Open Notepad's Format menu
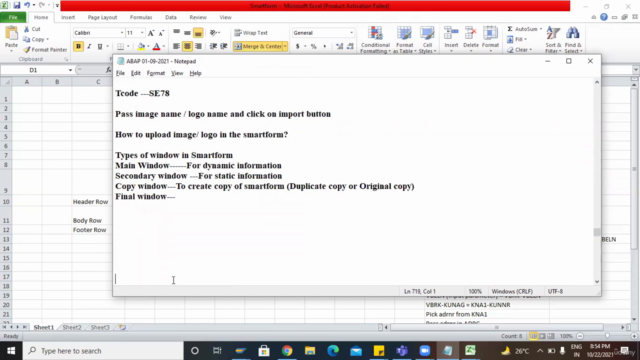 [x=156, y=73]
